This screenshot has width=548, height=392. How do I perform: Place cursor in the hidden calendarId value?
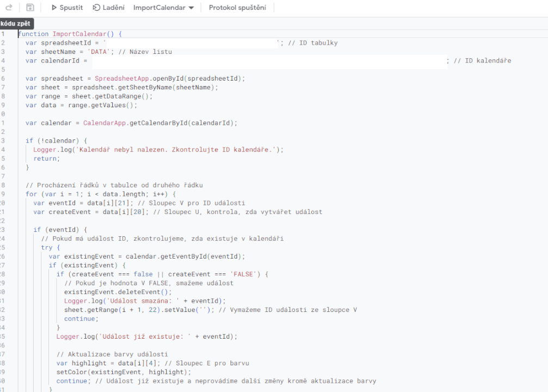267,60
